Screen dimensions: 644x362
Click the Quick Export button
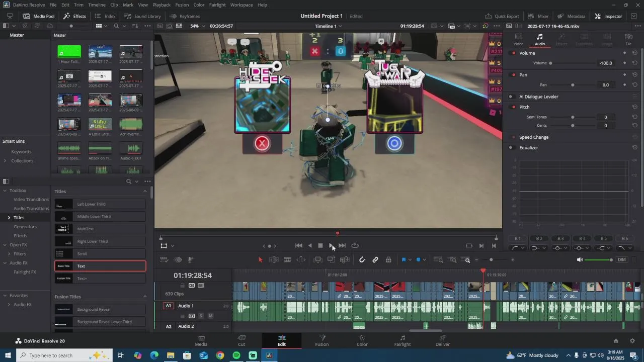click(x=502, y=16)
